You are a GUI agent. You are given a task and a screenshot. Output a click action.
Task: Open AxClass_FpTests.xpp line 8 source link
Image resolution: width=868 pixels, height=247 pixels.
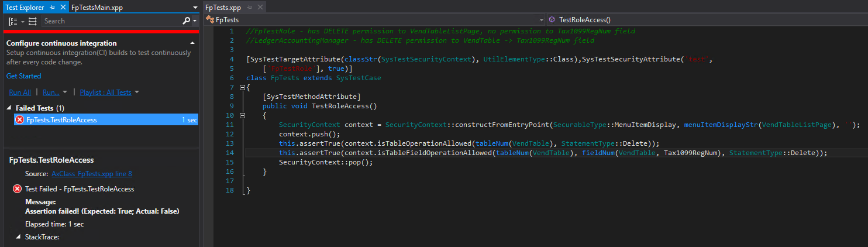(92, 174)
